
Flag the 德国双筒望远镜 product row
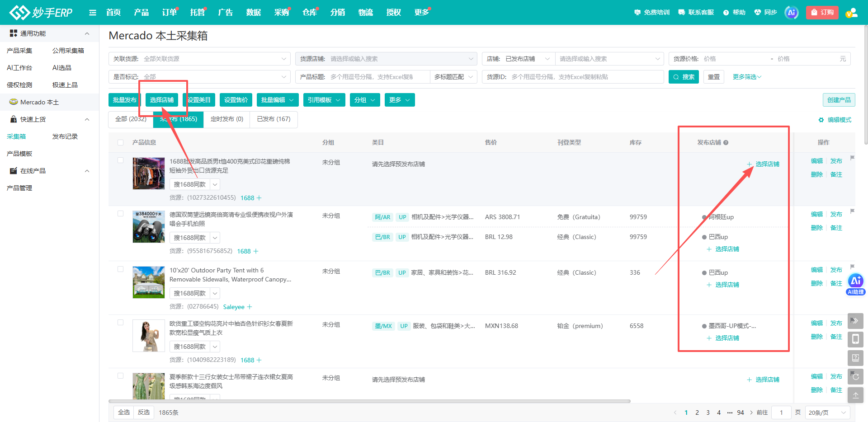coord(852,211)
